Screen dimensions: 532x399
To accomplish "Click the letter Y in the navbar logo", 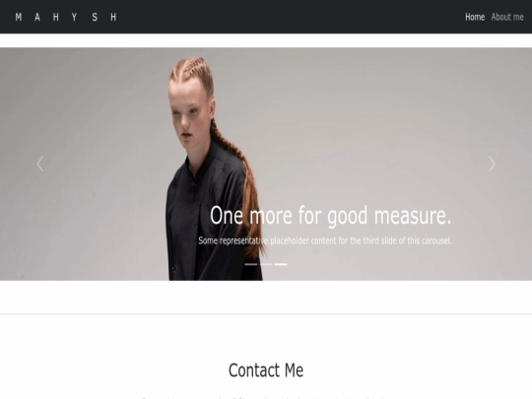I will 74,17.
